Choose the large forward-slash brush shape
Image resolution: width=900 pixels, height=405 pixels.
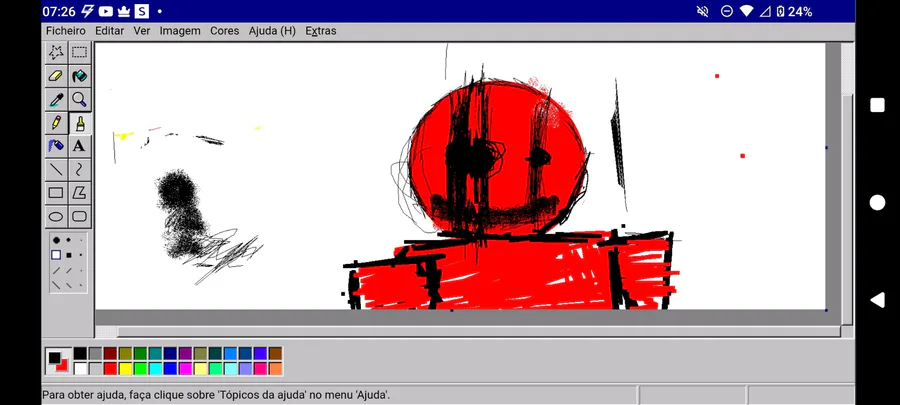pyautogui.click(x=56, y=270)
